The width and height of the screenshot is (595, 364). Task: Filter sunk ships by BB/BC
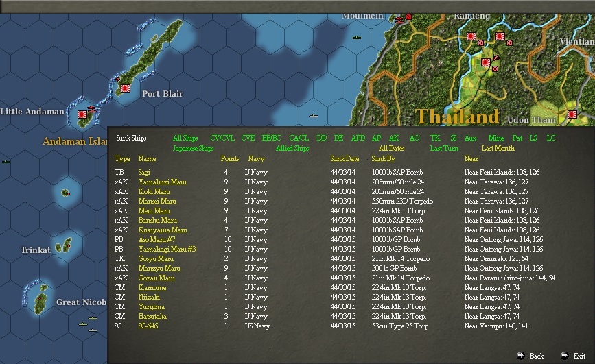[x=271, y=138]
